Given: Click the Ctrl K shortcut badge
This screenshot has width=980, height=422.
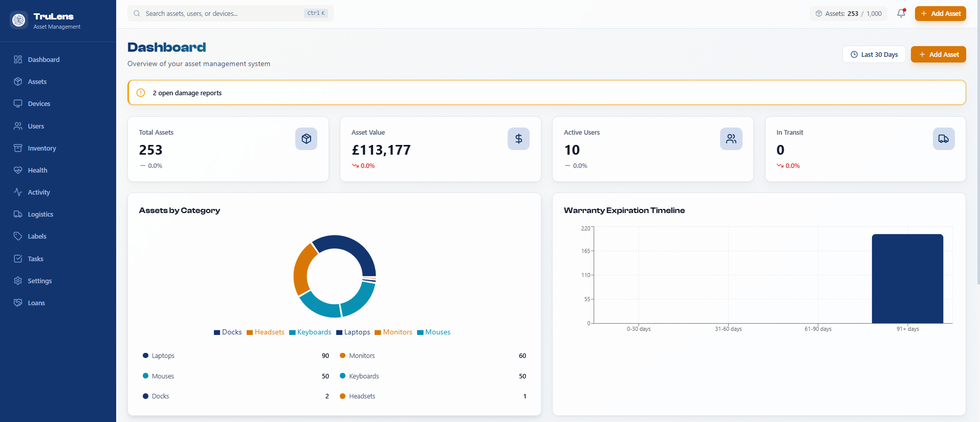Looking at the screenshot, I should pyautogui.click(x=316, y=13).
